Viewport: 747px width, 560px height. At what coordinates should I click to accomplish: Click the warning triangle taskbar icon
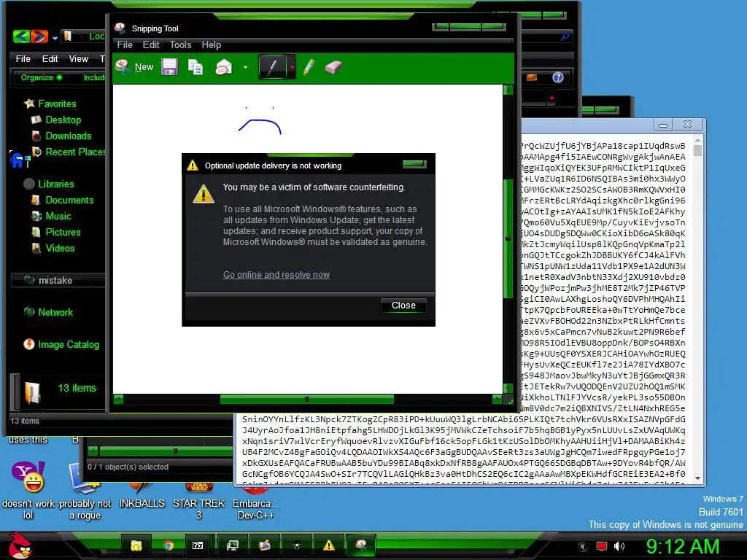(x=329, y=545)
